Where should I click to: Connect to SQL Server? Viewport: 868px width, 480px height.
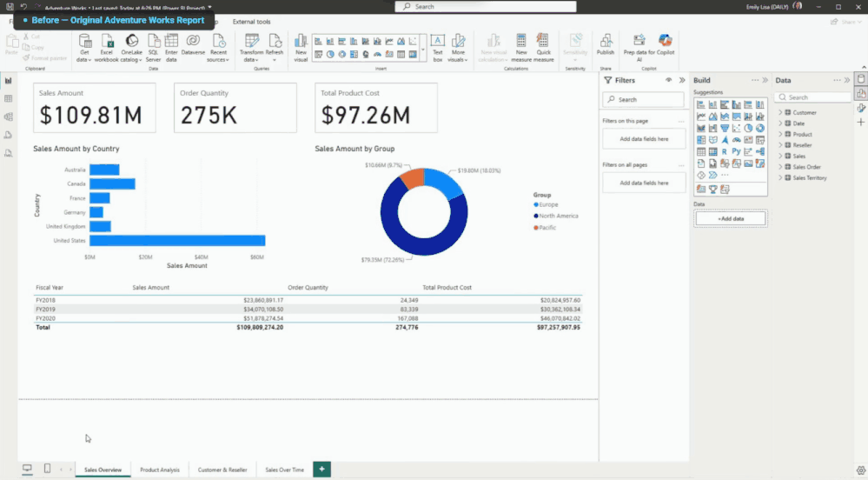coord(153,48)
